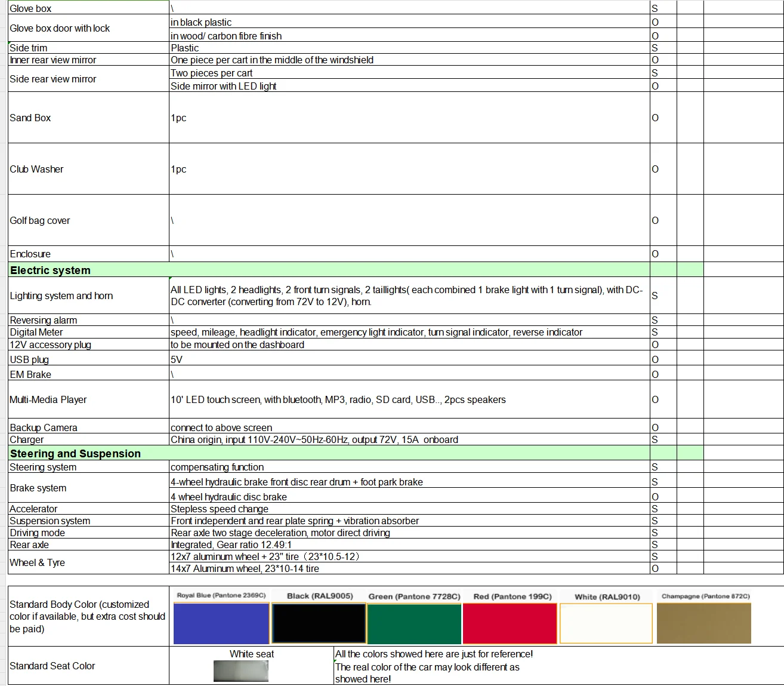Select the 'Charger' cell
Screen dimensions: 784x686
pos(88,439)
